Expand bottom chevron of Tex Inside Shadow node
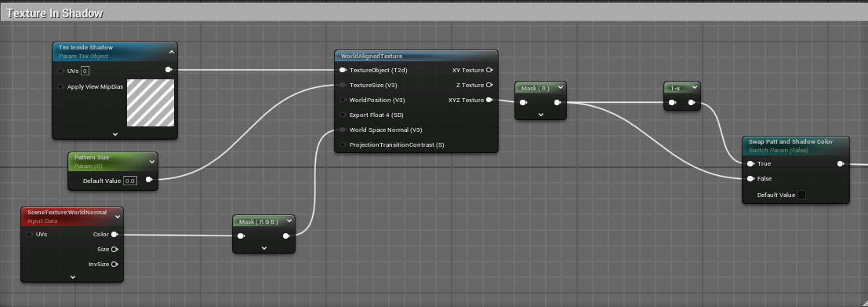This screenshot has height=307, width=868. point(115,133)
